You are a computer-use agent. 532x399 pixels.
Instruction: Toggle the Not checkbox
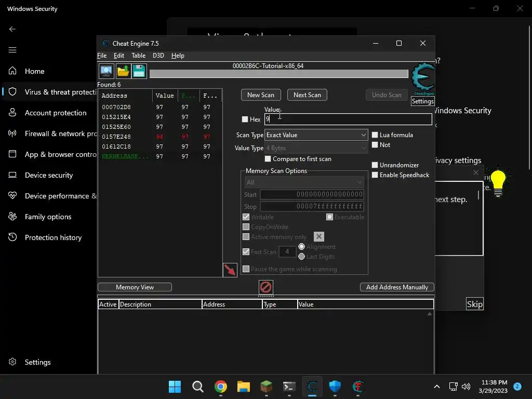(x=375, y=144)
